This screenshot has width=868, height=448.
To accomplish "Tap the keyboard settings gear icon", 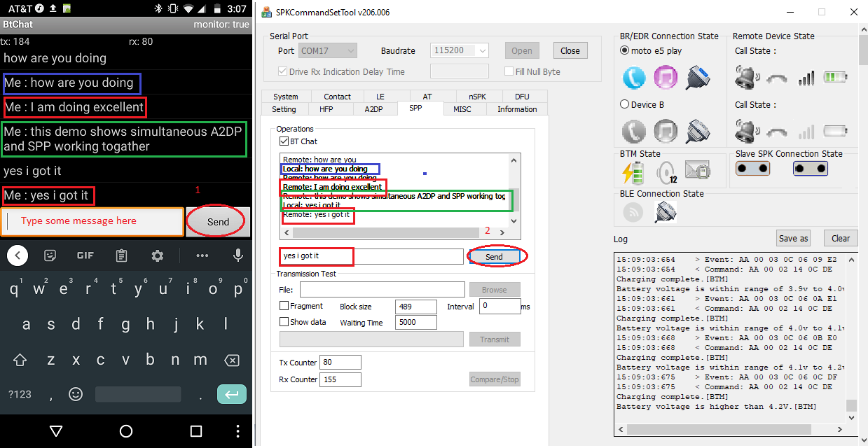I will 158,255.
